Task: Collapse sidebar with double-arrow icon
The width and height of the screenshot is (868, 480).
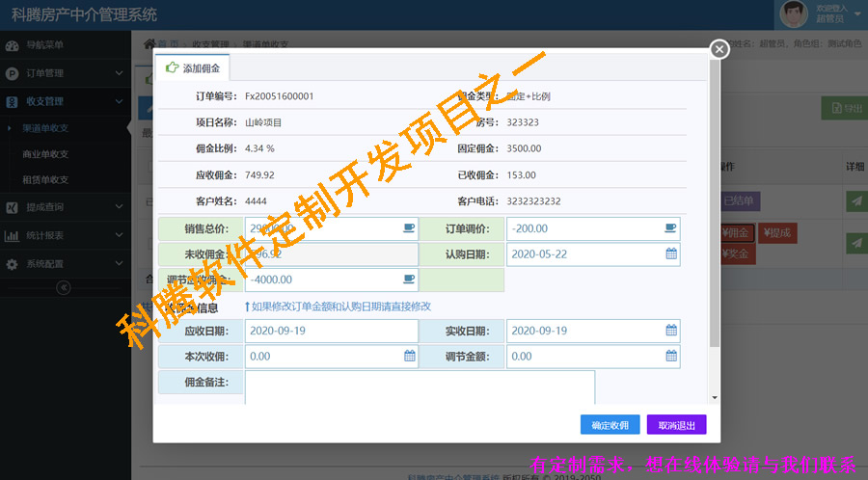Action: click(64, 287)
